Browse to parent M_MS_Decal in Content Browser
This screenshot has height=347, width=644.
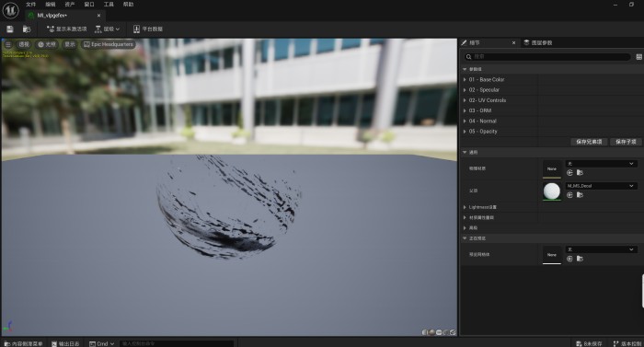pyautogui.click(x=580, y=195)
